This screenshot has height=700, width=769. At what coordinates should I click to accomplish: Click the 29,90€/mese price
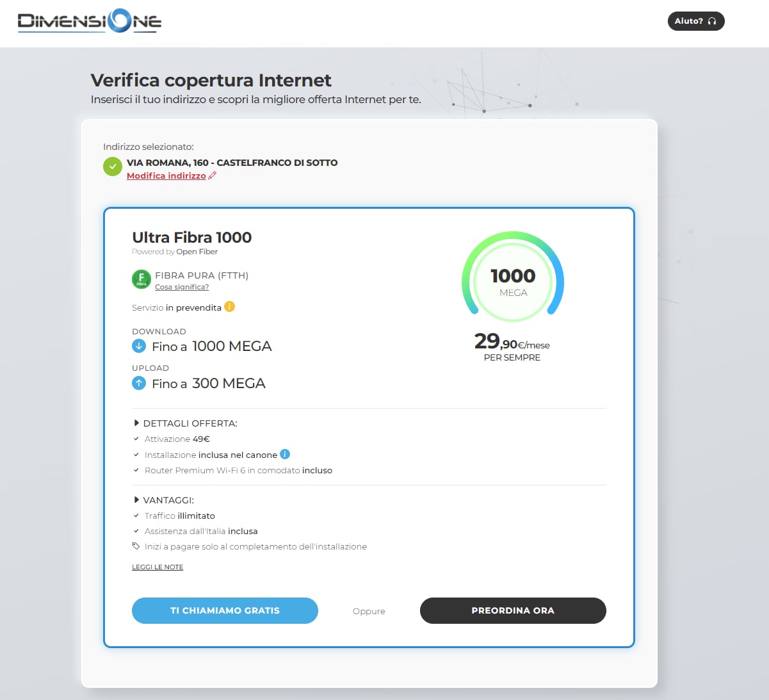point(512,341)
